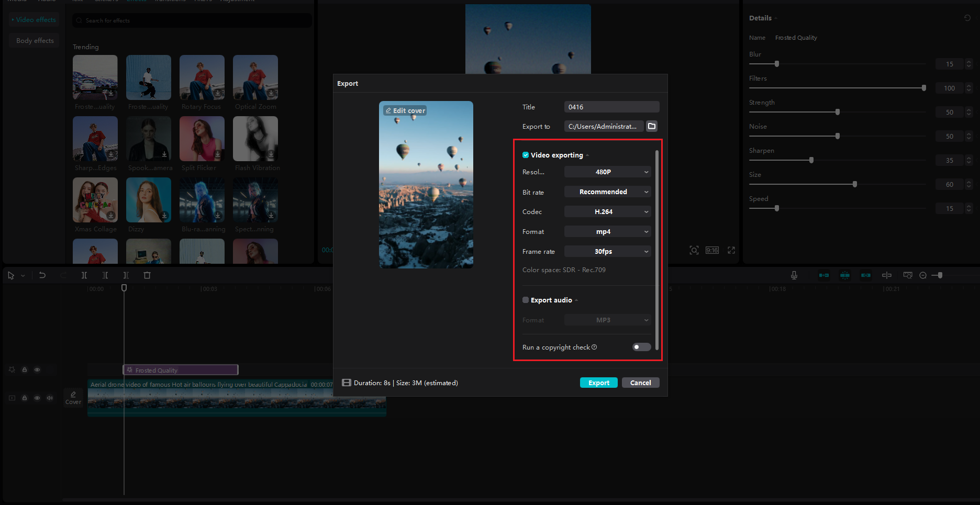980x505 pixels.
Task: Open the Frame rate dropdown showing 30fps
Action: (607, 251)
